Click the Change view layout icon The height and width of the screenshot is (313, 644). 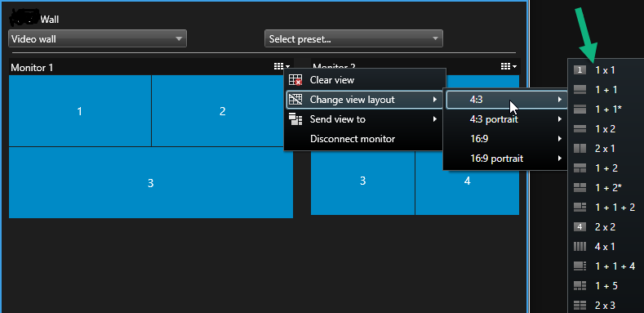pyautogui.click(x=295, y=100)
